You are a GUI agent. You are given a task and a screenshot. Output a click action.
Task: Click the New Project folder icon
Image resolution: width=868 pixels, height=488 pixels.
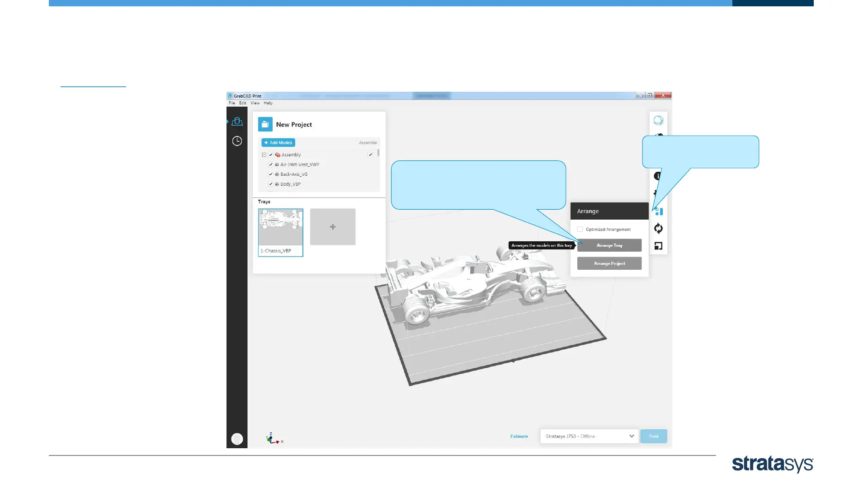coord(265,124)
